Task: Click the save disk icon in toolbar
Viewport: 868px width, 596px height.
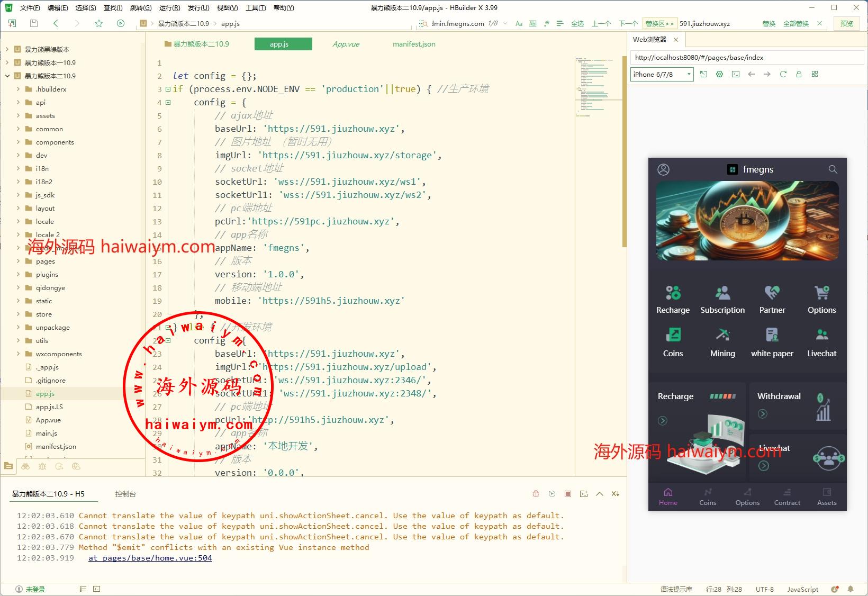Action: [34, 23]
